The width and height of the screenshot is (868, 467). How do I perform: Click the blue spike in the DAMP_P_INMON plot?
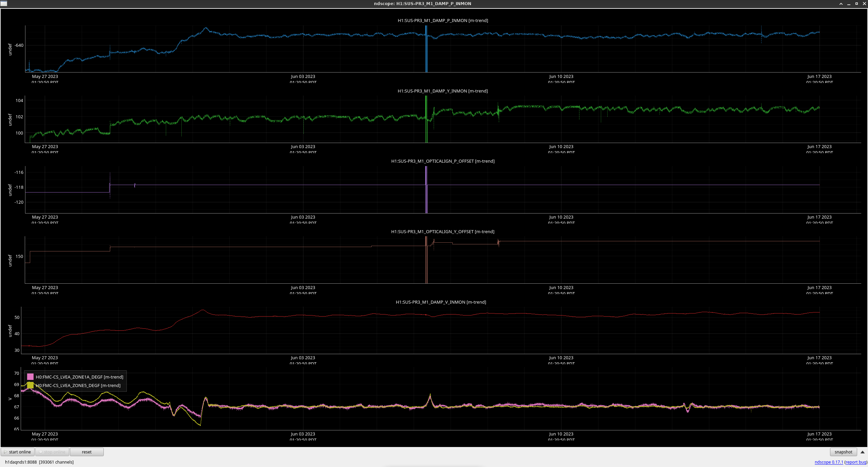point(426,51)
